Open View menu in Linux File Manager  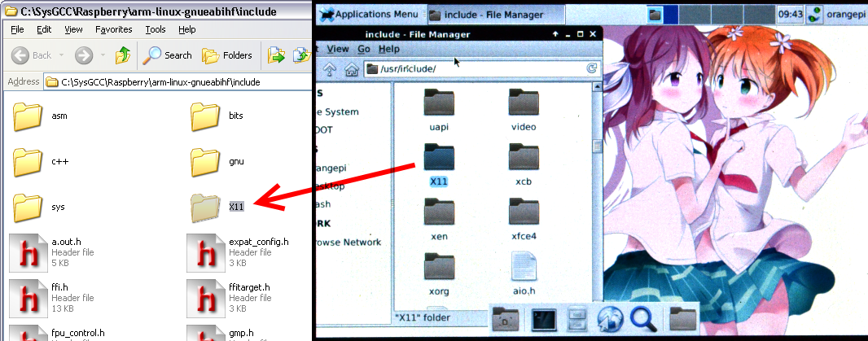coord(338,49)
